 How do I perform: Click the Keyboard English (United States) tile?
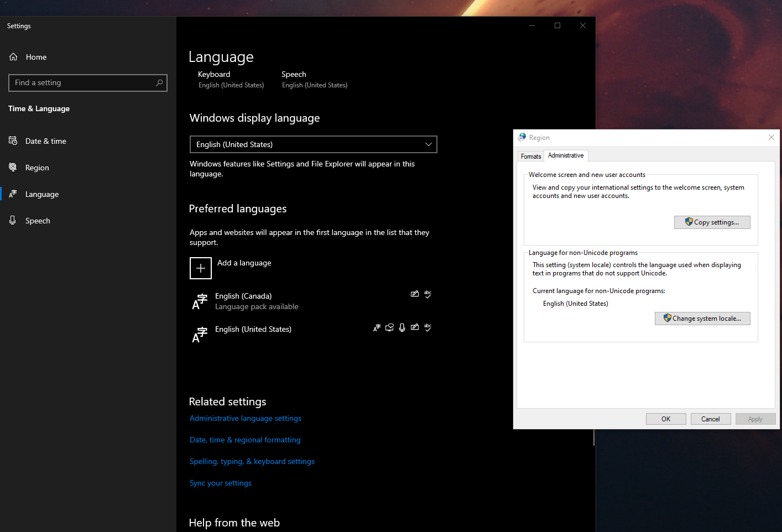pyautogui.click(x=231, y=80)
